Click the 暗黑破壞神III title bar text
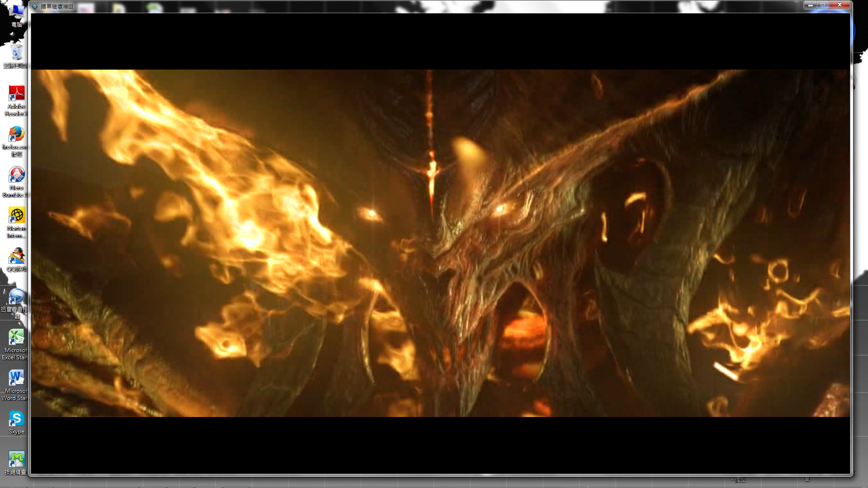Viewport: 868px width, 488px height. pos(57,6)
